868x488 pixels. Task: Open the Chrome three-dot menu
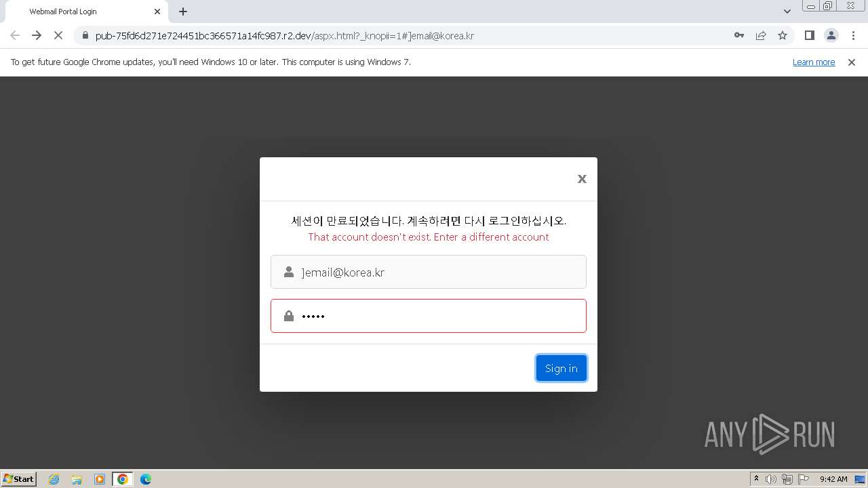[853, 35]
